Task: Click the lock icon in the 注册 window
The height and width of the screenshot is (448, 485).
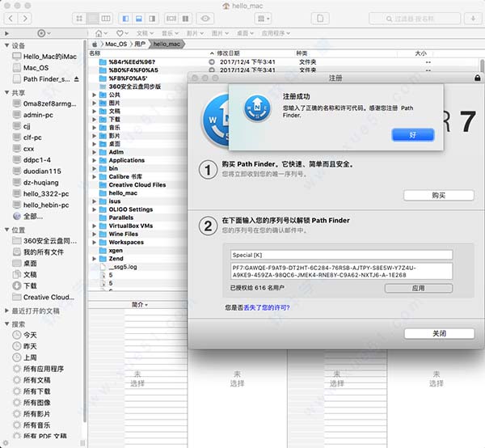Action: tap(477, 78)
